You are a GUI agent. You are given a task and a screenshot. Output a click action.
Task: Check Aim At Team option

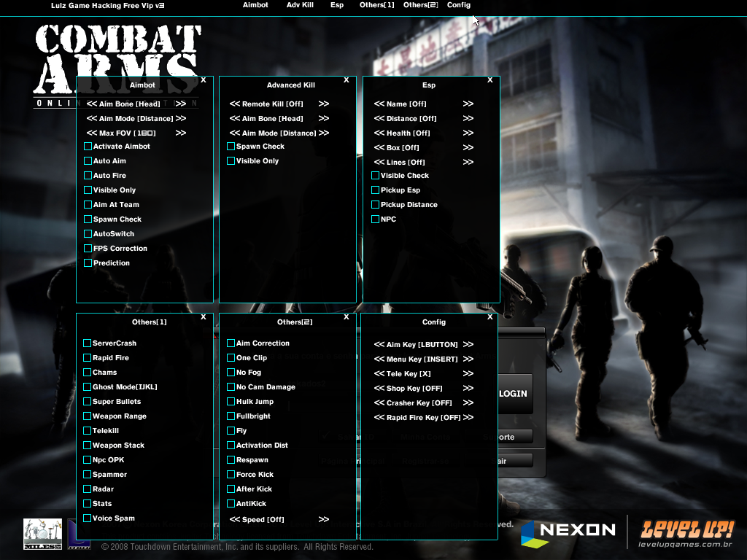(x=88, y=205)
